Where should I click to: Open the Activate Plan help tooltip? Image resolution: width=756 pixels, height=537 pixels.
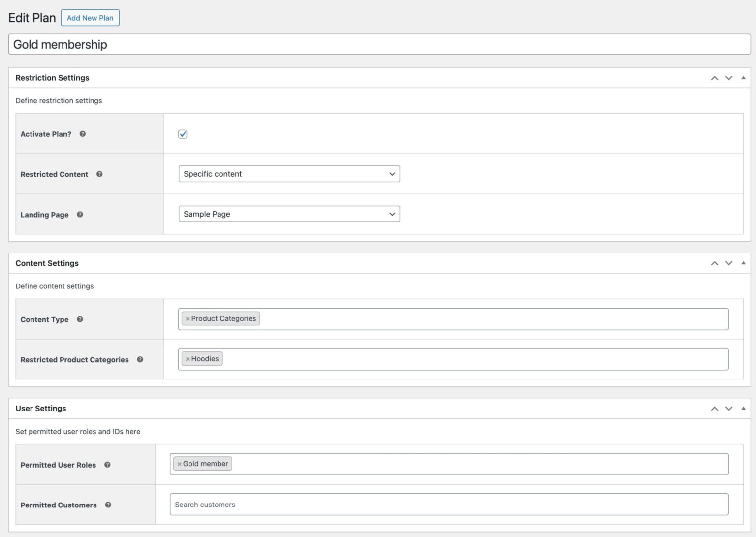point(83,134)
